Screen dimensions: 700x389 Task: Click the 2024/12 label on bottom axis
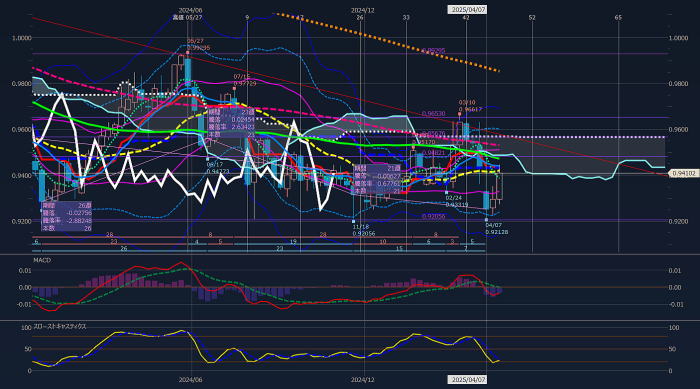pyautogui.click(x=362, y=380)
